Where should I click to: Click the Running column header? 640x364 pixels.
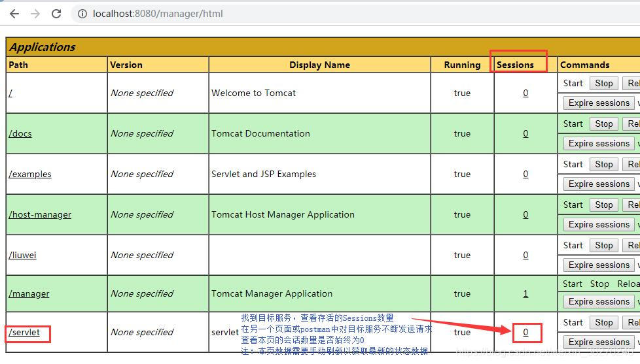point(462,65)
